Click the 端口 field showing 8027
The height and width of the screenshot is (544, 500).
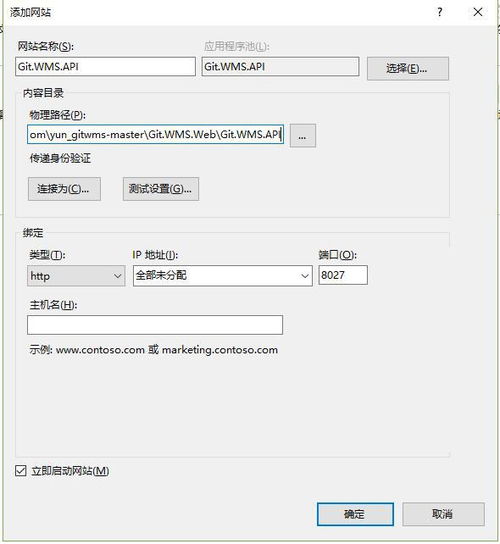click(343, 275)
